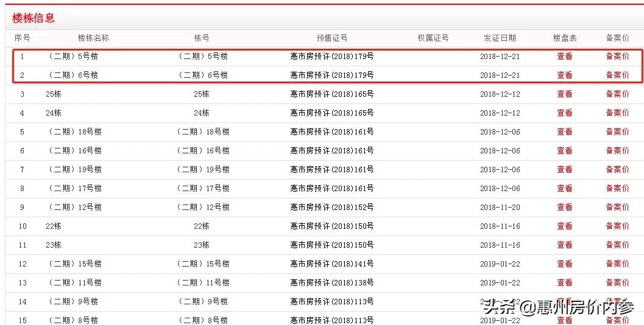Image resolution: width=644 pixels, height=325 pixels.
Task: Open 备案价 link for (二期)16号楼 row
Action: (x=617, y=150)
